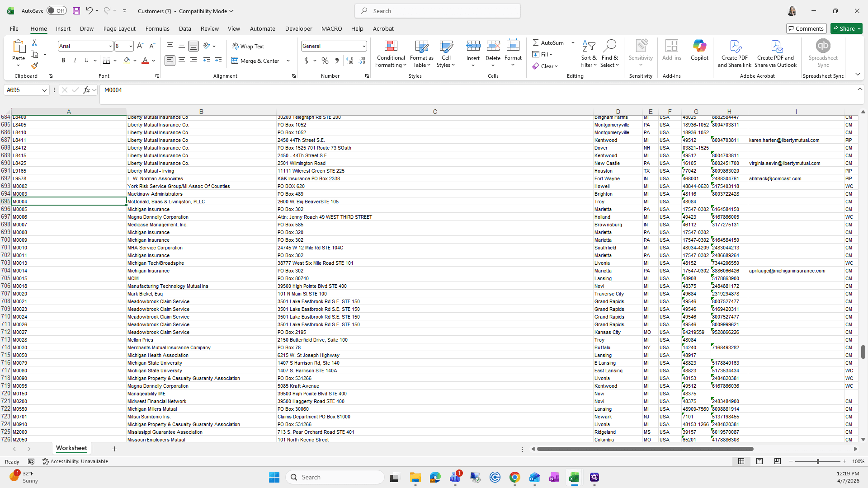Click the Percent Style icon
The width and height of the screenshot is (868, 488).
point(325,61)
